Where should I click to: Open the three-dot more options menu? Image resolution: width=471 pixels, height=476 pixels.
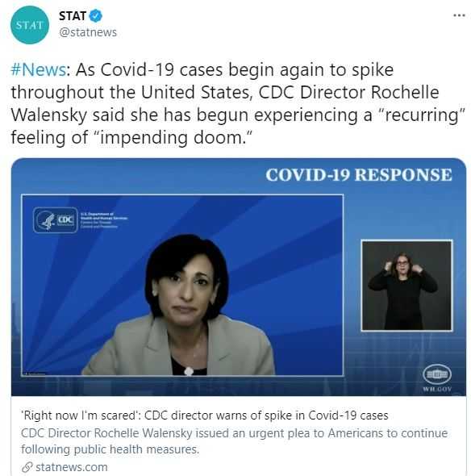(459, 15)
